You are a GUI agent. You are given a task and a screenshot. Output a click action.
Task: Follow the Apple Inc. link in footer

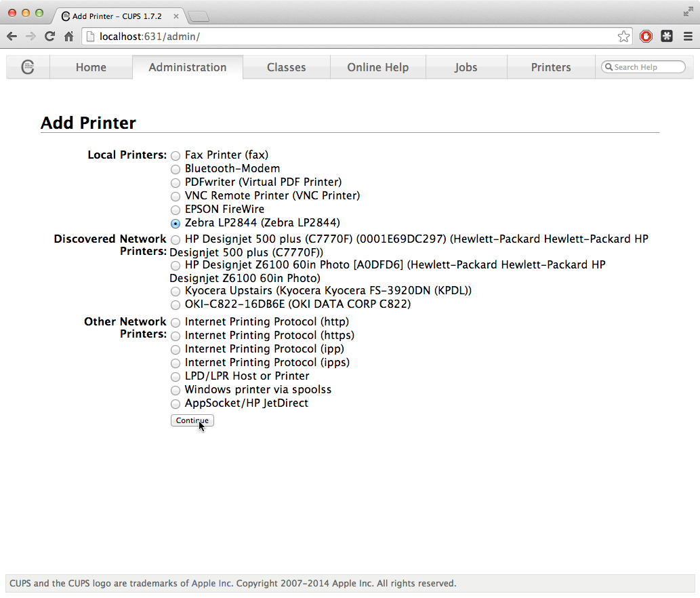coord(211,583)
